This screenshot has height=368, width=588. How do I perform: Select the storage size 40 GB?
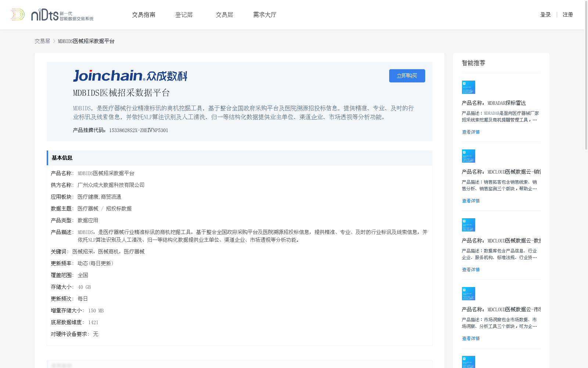[x=84, y=287]
